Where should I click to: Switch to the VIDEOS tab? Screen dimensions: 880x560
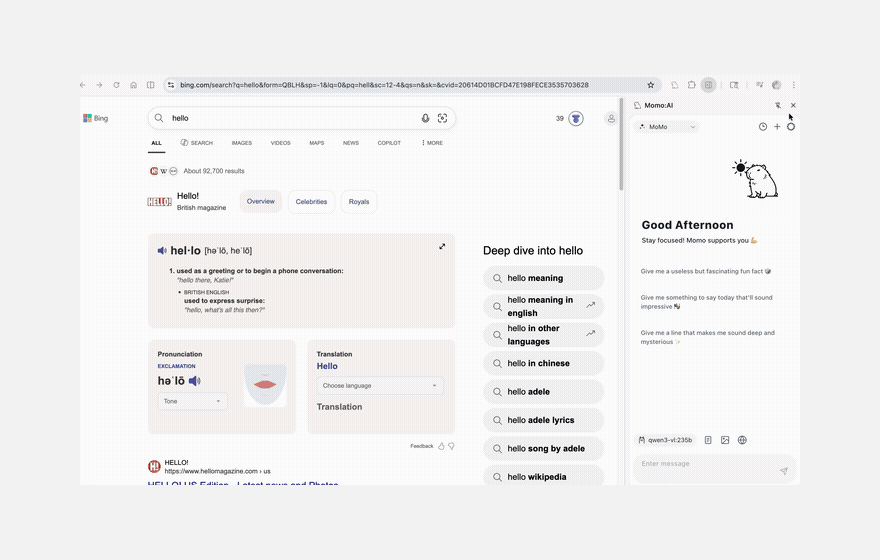(x=281, y=143)
